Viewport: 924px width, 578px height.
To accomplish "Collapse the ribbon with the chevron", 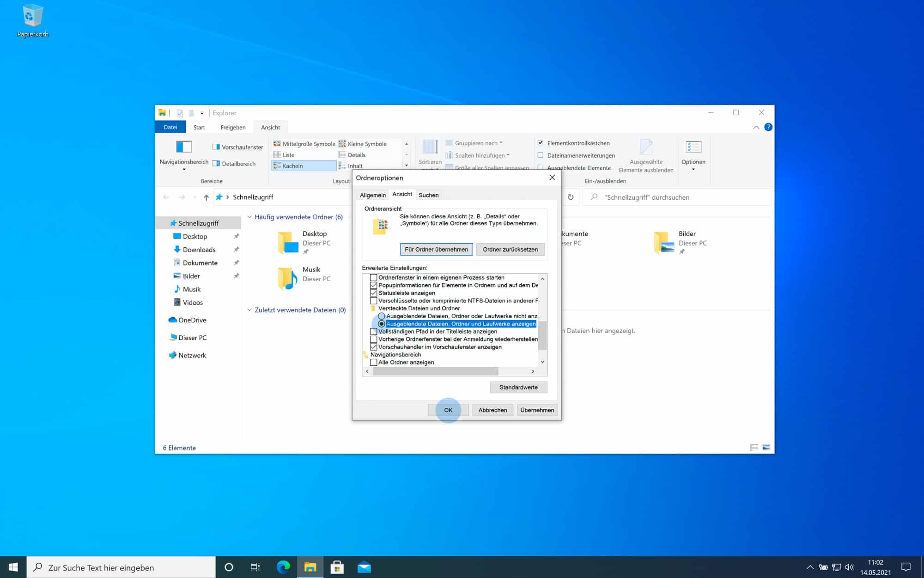I will (756, 127).
